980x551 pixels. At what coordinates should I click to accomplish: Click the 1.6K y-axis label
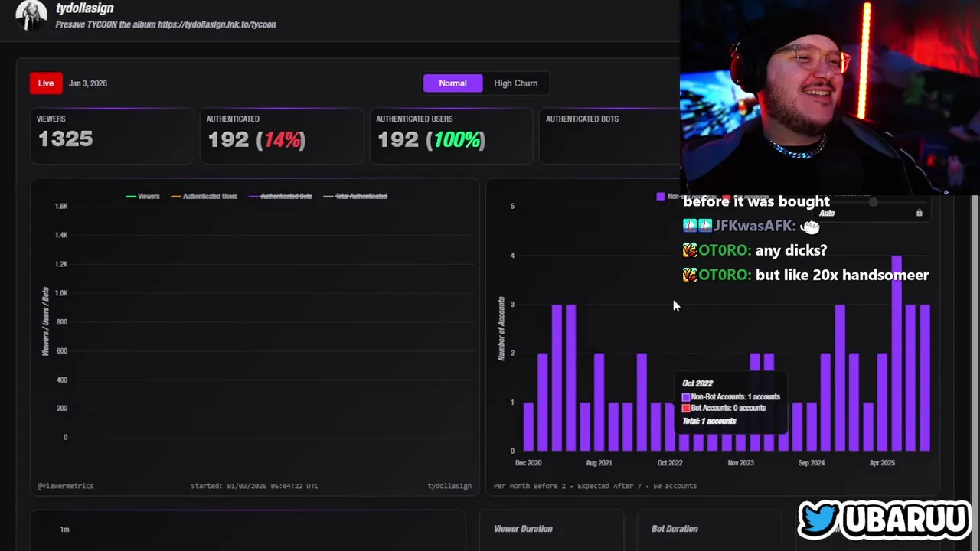61,206
